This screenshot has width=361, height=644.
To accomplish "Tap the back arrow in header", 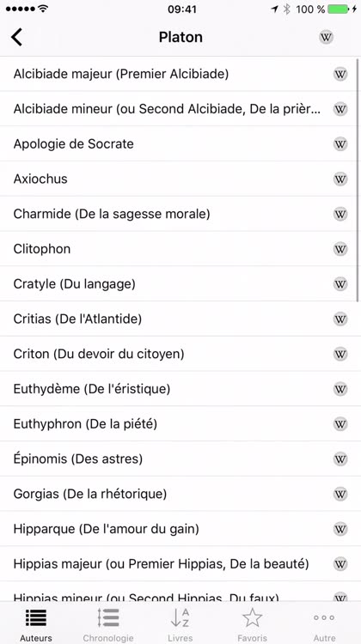I will pos(17,38).
